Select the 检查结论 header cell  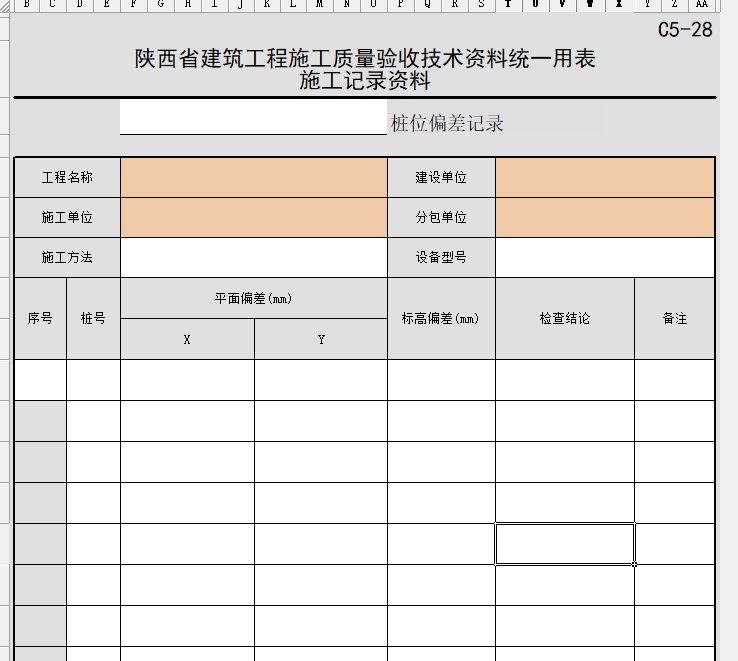point(564,318)
